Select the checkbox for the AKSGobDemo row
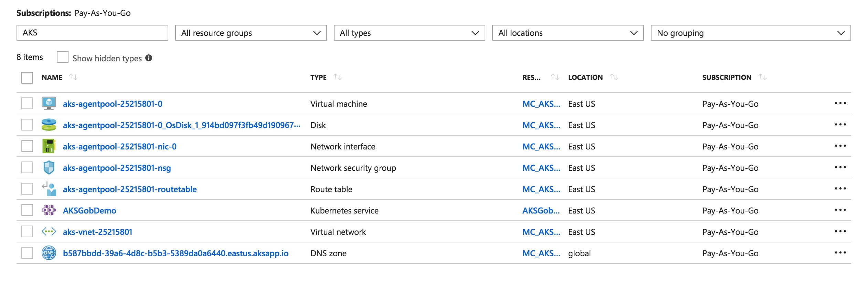 pos(27,210)
